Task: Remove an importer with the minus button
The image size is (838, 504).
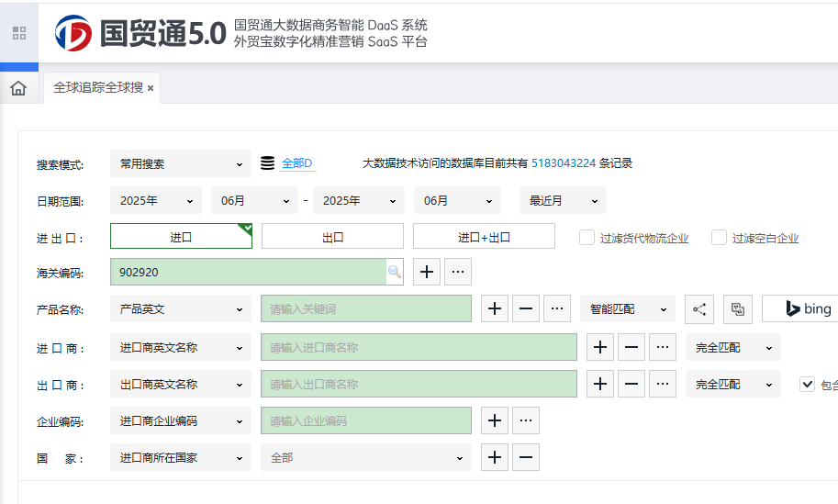Action: (x=631, y=347)
